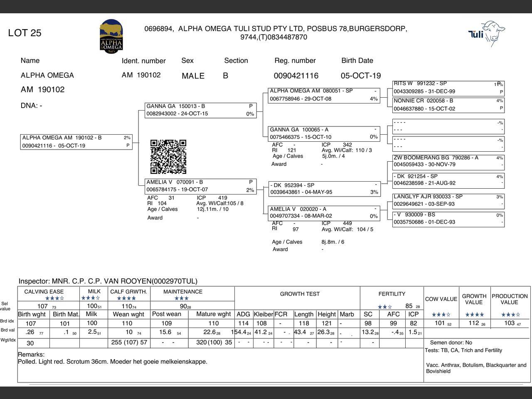The width and height of the screenshot is (532, 399).
Task: Click the Calving Ease star rating
Action: 54,298
